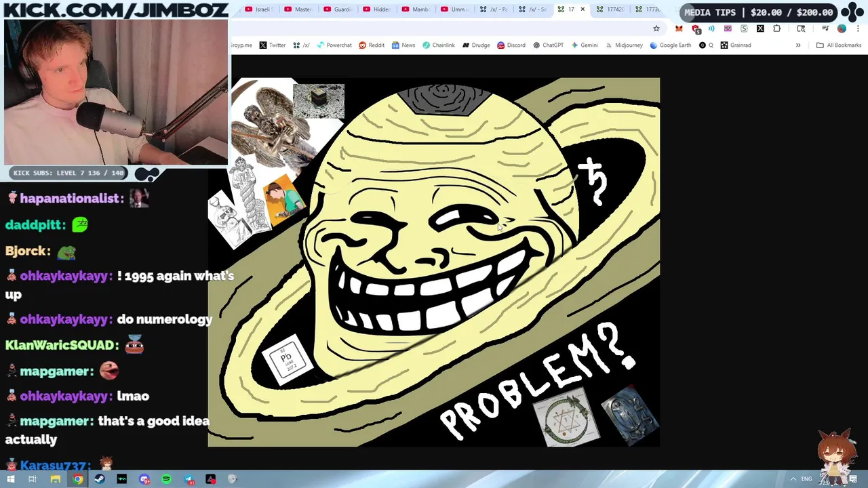
Task: Open Steam from the taskbar
Action: coord(100,479)
